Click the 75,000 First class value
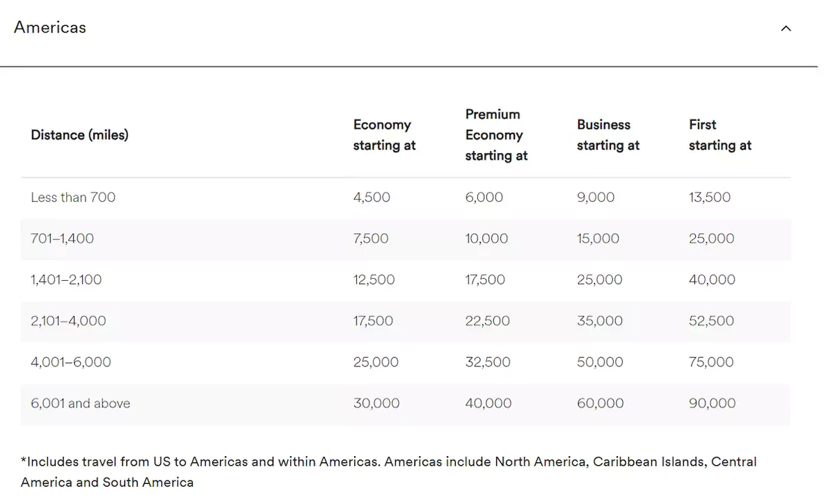This screenshot has width=835, height=504. [x=710, y=362]
